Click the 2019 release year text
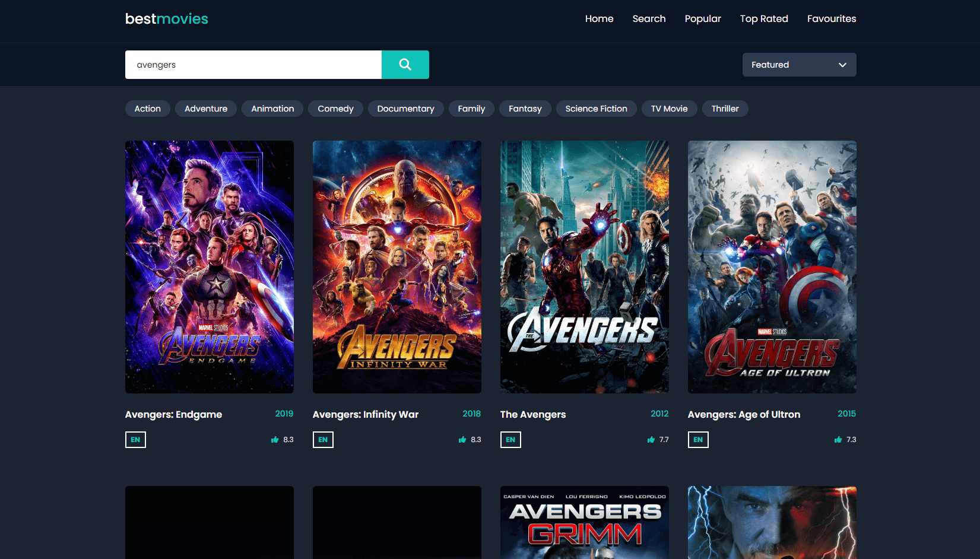 point(284,414)
